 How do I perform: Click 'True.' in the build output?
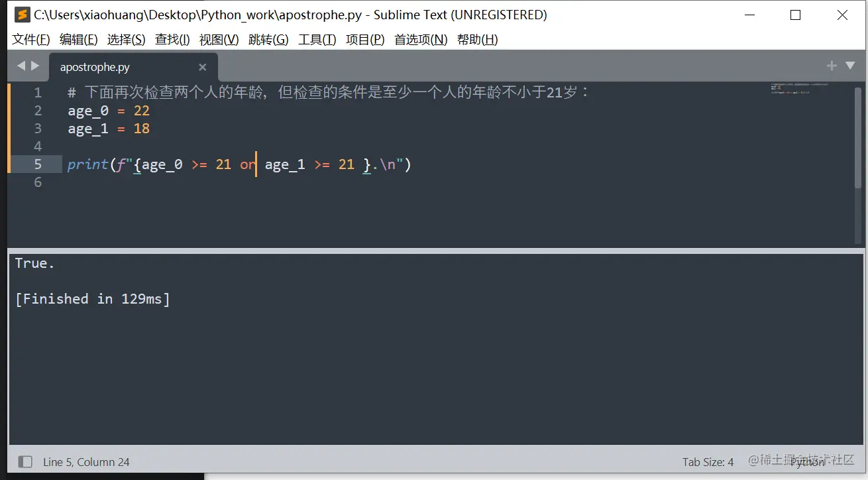pos(34,263)
